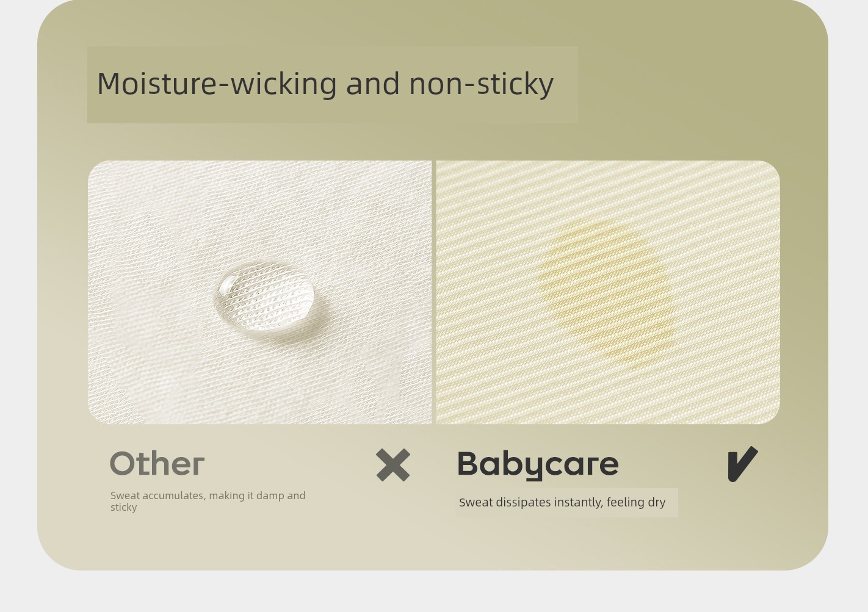This screenshot has width=868, height=612.
Task: Click the divider between the two fabric images
Action: [x=434, y=292]
